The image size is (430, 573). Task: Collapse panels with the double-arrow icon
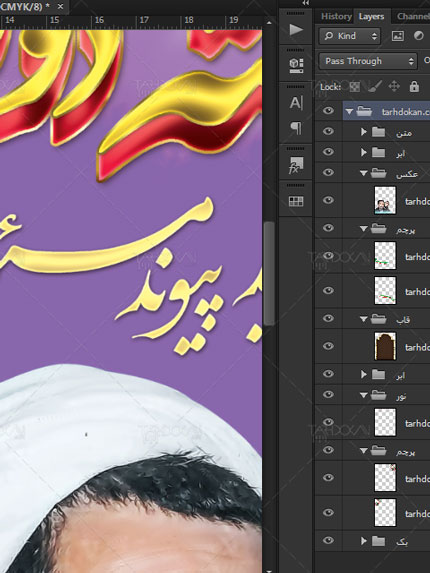[x=306, y=3]
